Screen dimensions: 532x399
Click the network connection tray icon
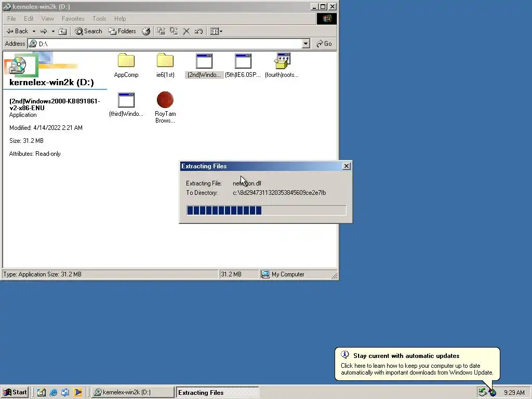(482, 393)
